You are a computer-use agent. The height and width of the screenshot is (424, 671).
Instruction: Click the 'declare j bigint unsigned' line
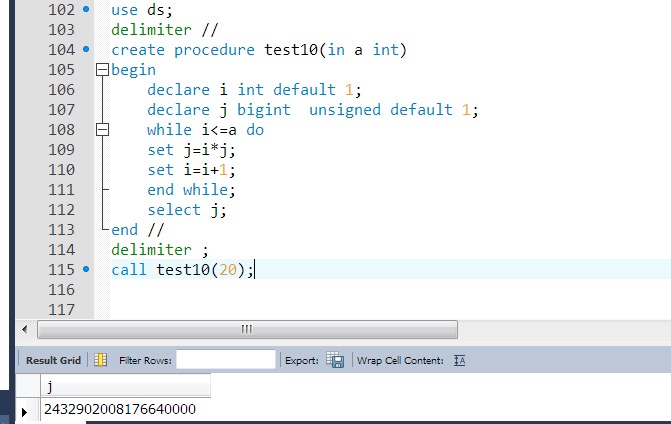pos(312,110)
